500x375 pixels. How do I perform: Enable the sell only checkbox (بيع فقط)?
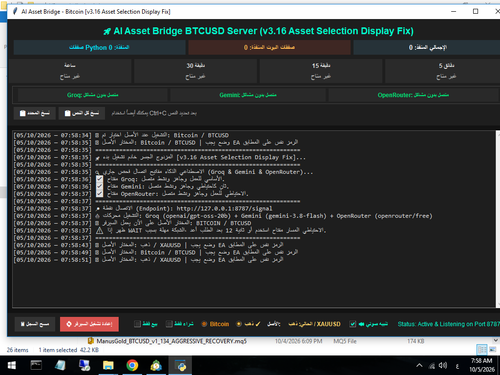tap(137, 324)
